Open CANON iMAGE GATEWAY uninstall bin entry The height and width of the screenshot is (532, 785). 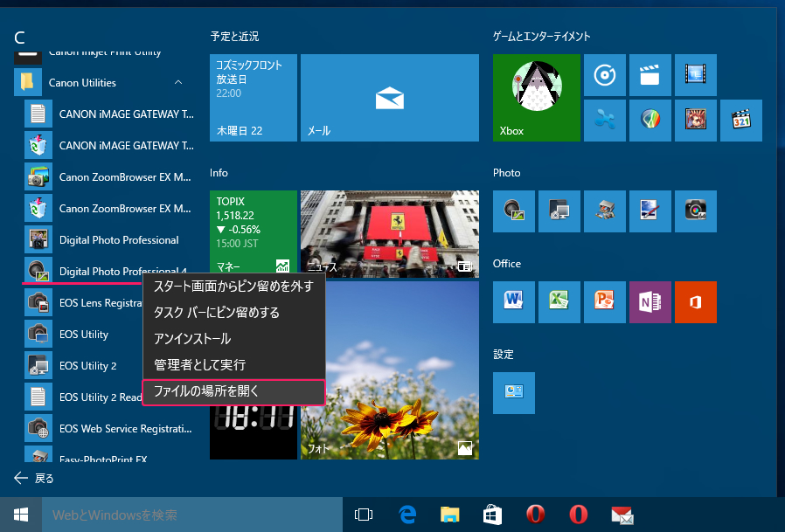tap(110, 146)
